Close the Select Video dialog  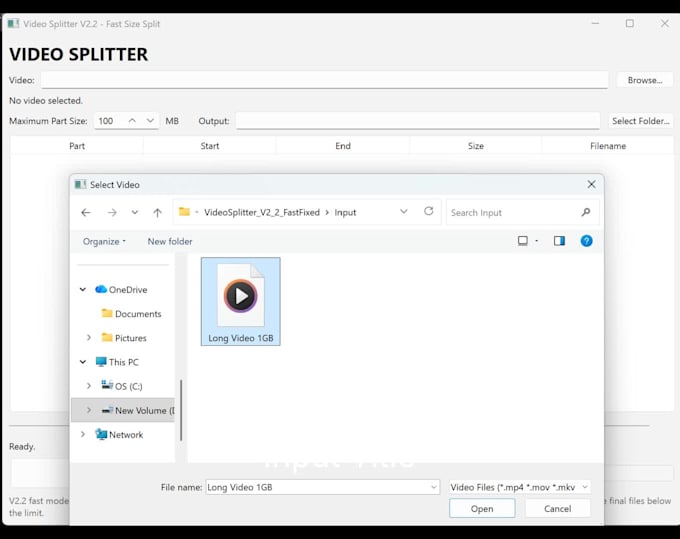click(x=592, y=185)
